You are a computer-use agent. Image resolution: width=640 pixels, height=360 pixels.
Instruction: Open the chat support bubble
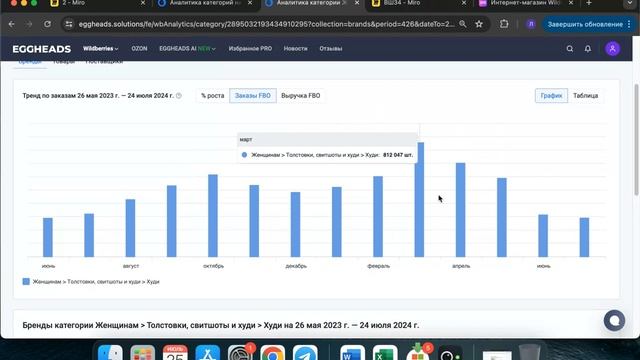pos(614,321)
